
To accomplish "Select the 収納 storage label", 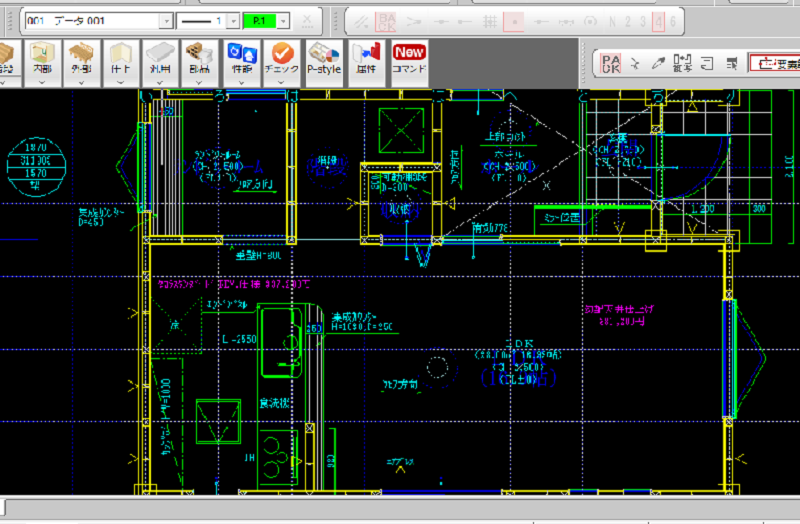I will click(399, 209).
